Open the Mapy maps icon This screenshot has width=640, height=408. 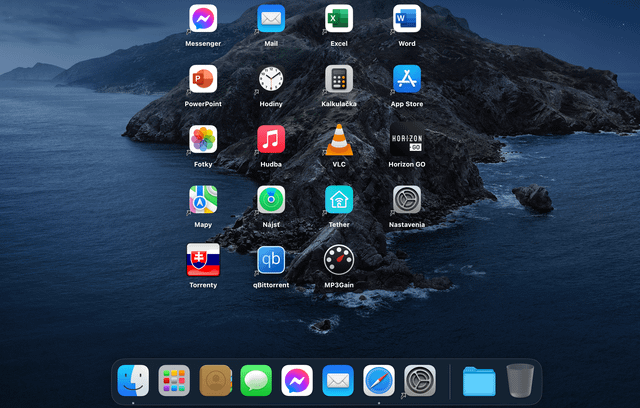[x=203, y=200]
